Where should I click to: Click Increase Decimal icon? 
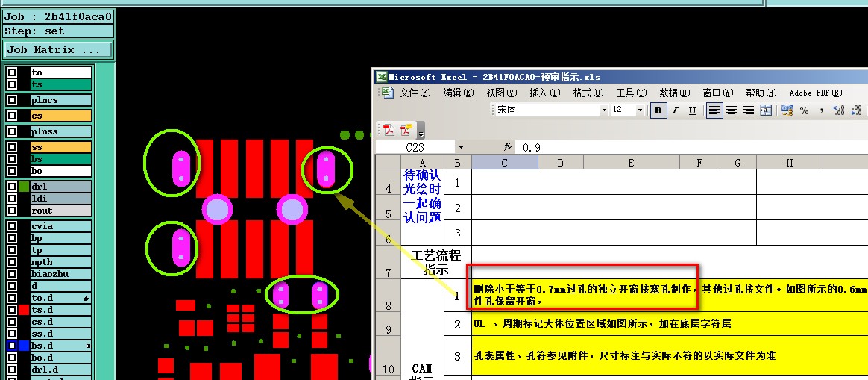[x=839, y=110]
